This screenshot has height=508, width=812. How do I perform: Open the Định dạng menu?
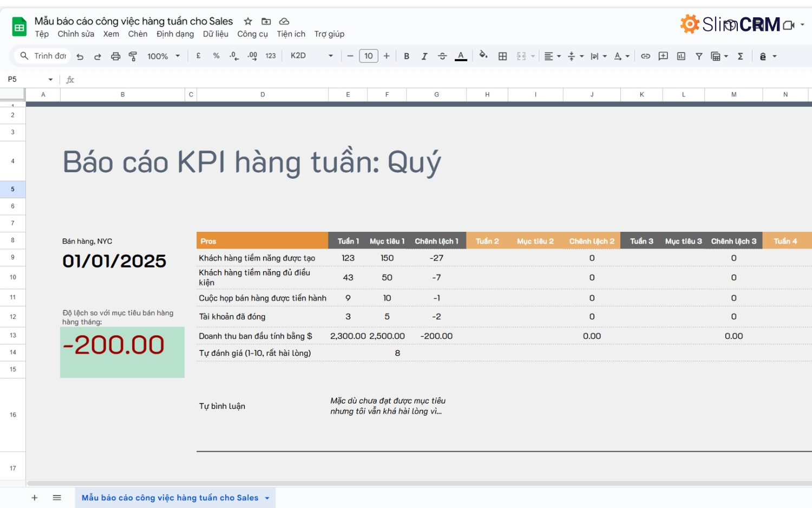click(175, 34)
